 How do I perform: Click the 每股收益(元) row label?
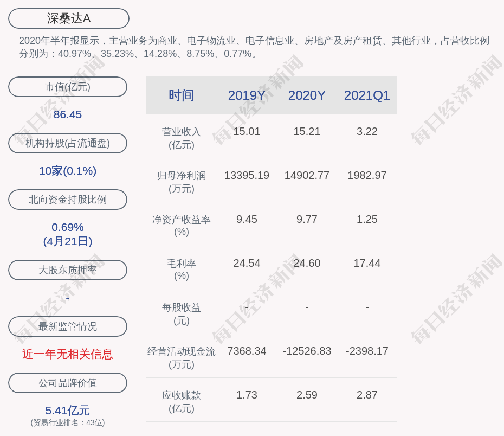pos(182,314)
